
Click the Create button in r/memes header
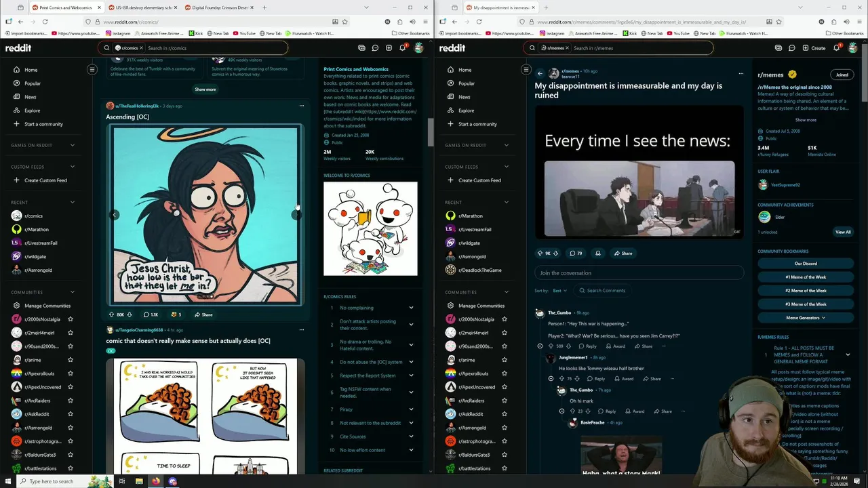click(x=814, y=48)
